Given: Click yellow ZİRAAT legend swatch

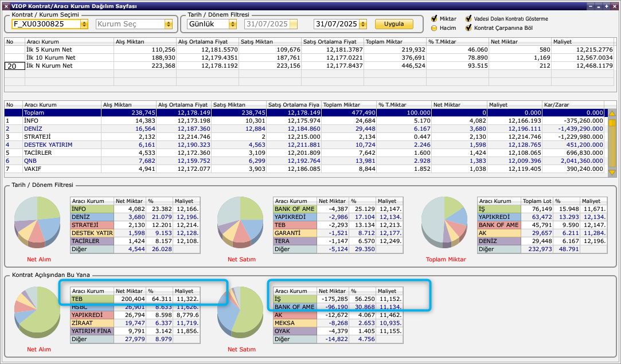Looking at the screenshot, I should pyautogui.click(x=92, y=323).
